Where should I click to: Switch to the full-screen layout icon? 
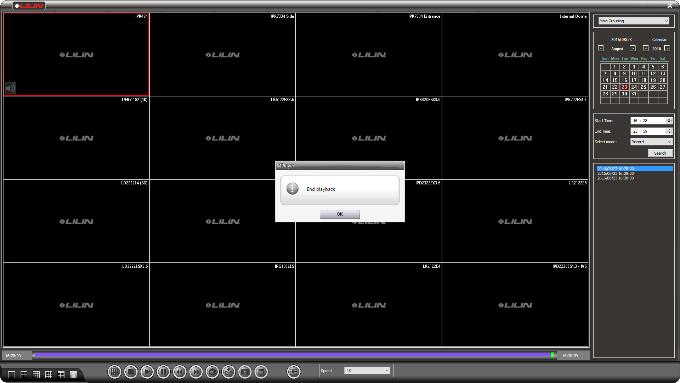[x=74, y=374]
